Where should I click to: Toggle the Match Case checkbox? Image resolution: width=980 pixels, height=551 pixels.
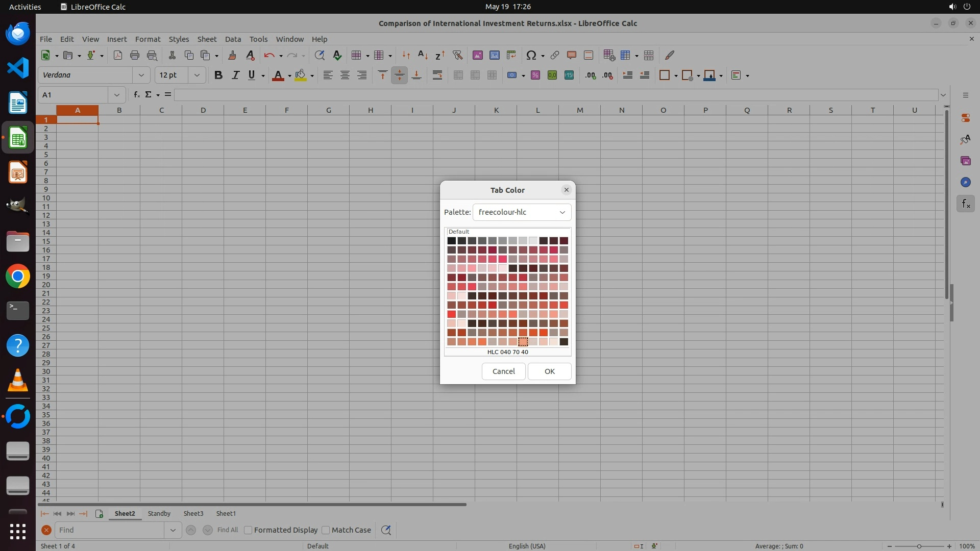pyautogui.click(x=326, y=530)
